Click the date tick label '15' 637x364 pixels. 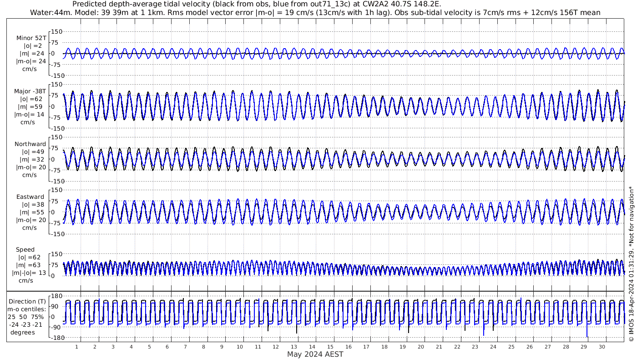pyautogui.click(x=330, y=347)
